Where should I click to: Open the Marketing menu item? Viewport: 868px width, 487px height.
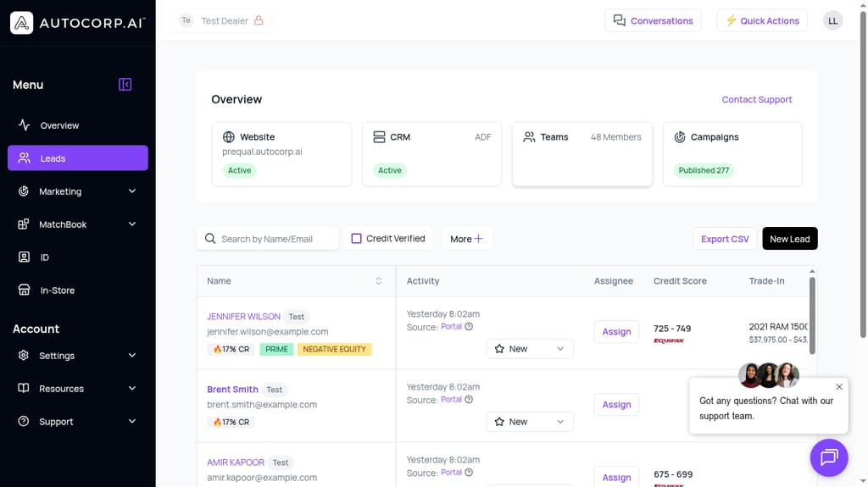(x=78, y=191)
